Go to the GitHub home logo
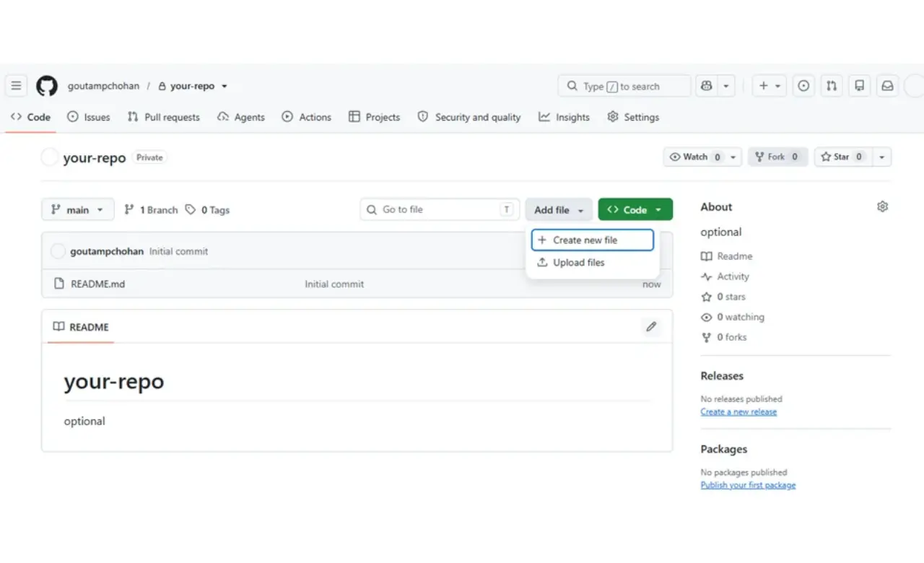The width and height of the screenshot is (924, 563). click(47, 86)
